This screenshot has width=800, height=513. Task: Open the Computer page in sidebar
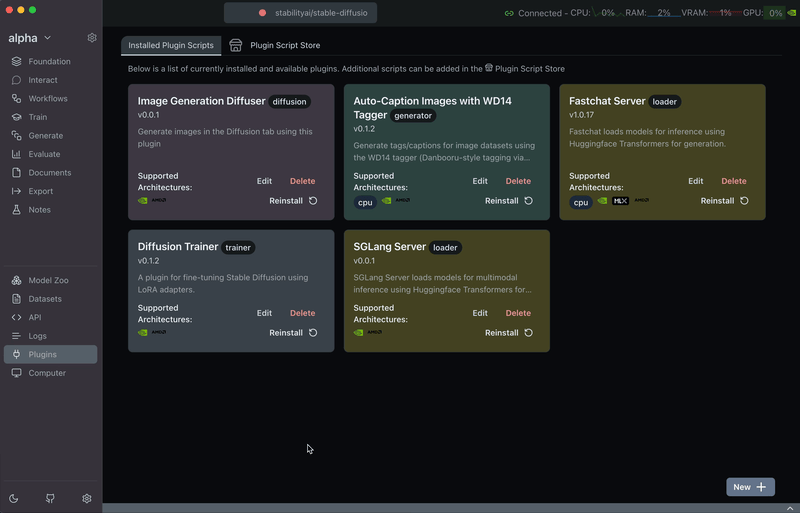click(x=47, y=373)
